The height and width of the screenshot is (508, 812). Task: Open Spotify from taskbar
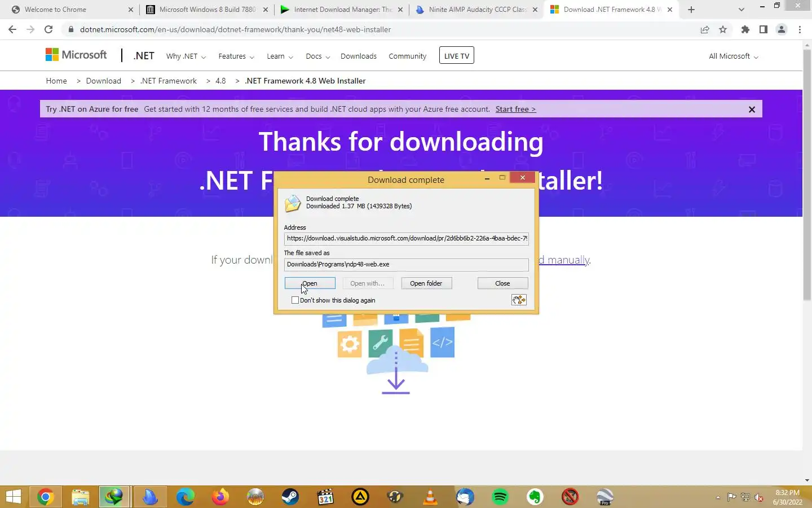coord(500,497)
